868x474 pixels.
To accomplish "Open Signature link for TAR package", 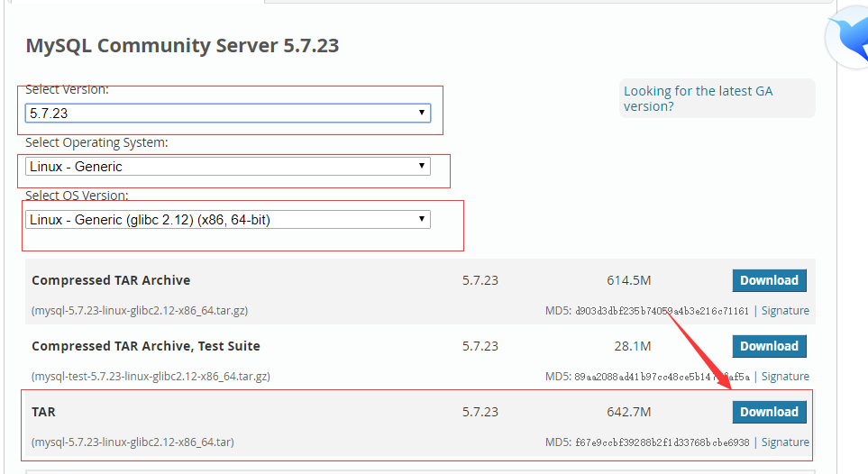I will click(x=785, y=442).
